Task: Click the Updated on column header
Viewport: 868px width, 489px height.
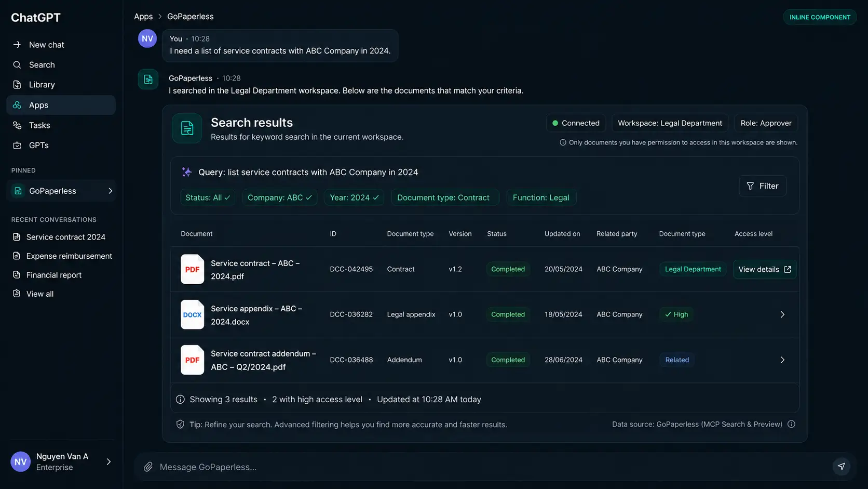Action: point(562,234)
